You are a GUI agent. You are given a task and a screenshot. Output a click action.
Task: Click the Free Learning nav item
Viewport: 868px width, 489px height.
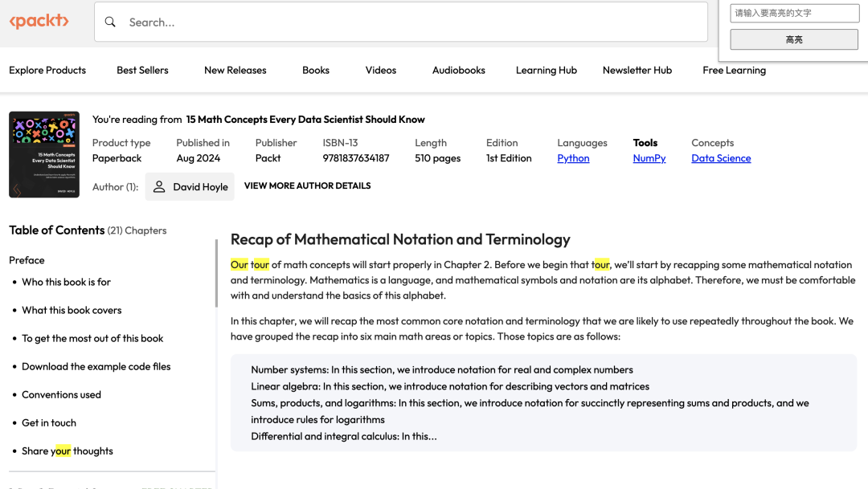coord(734,70)
